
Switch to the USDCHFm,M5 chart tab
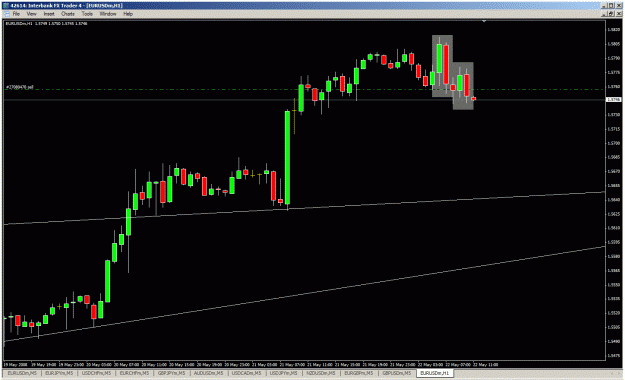pos(95,373)
